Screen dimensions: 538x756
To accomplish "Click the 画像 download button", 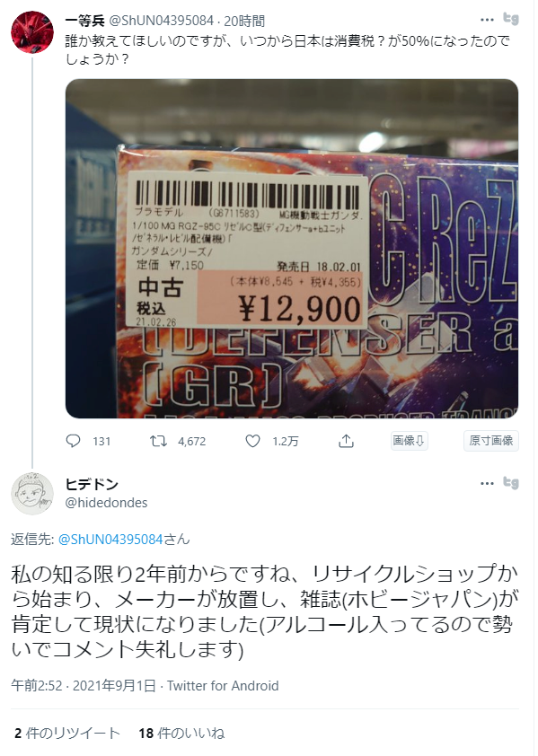I will pyautogui.click(x=409, y=441).
